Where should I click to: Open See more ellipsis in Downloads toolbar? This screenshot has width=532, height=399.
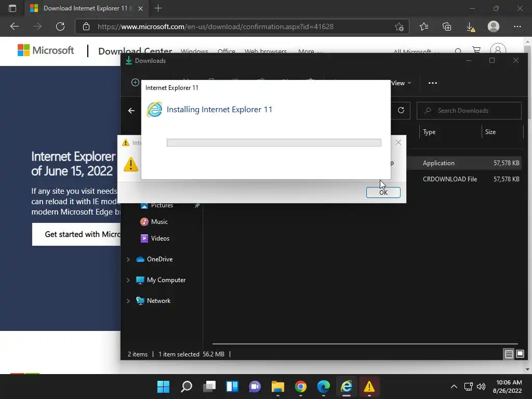433,83
